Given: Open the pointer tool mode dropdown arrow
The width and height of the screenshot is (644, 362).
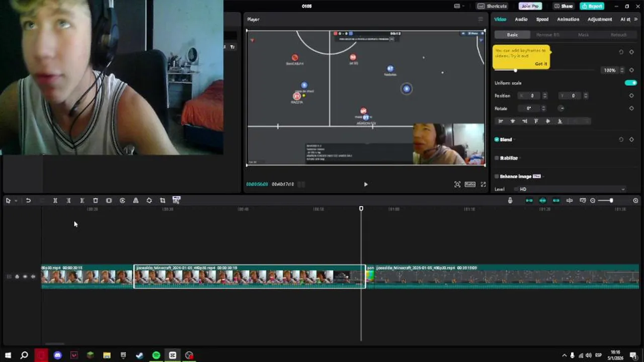Looking at the screenshot, I should click(x=16, y=201).
